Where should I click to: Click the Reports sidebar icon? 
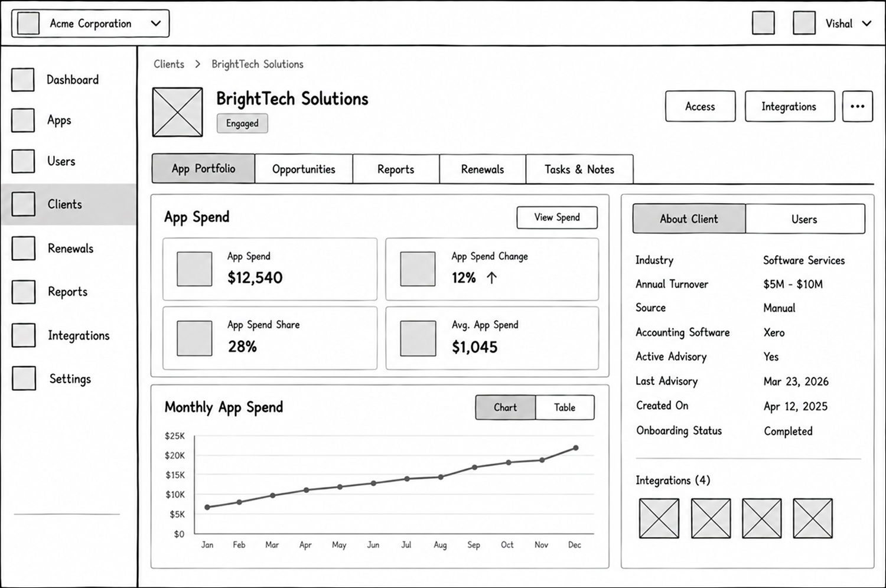pyautogui.click(x=23, y=292)
